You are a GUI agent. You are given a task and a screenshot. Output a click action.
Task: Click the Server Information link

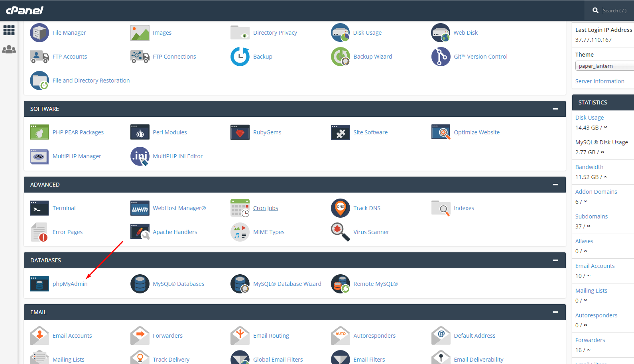tap(600, 81)
